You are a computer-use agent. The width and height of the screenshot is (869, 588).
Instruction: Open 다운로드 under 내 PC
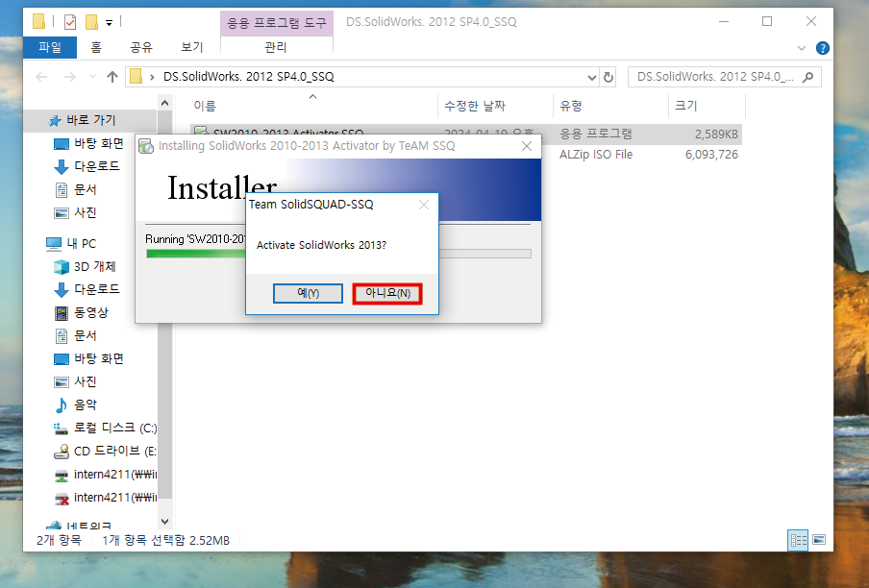[97, 289]
